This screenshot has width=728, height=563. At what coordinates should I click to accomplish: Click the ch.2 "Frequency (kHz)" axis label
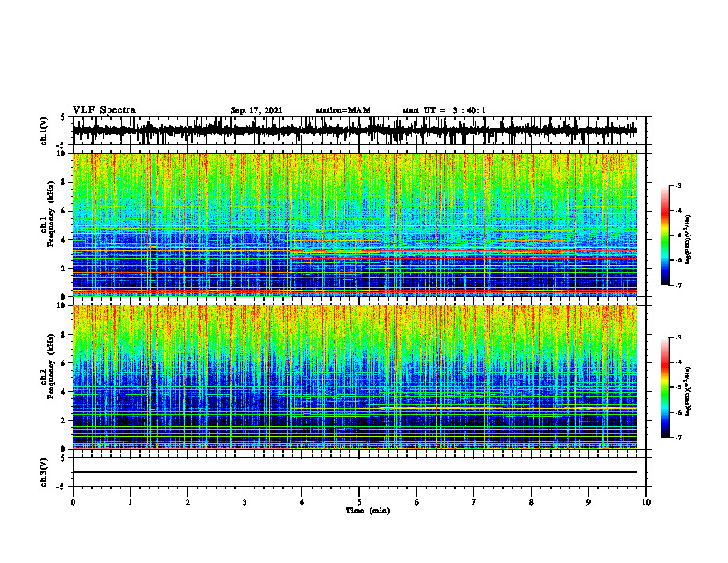click(51, 366)
